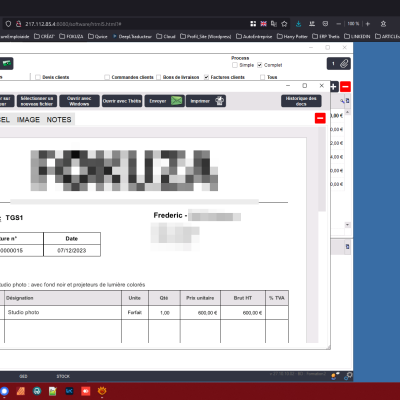Click Sélectionner un nouveau fichier button
Image resolution: width=400 pixels, height=400 pixels.
tap(37, 101)
